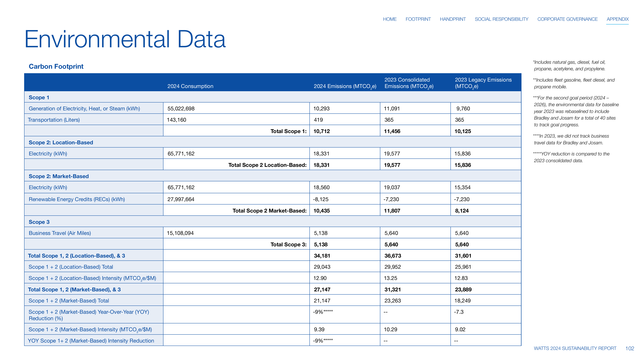This screenshot has height=362, width=644.
Task: Open CORPORATE GOVERNANCE in the top navigation
Action: point(568,19)
